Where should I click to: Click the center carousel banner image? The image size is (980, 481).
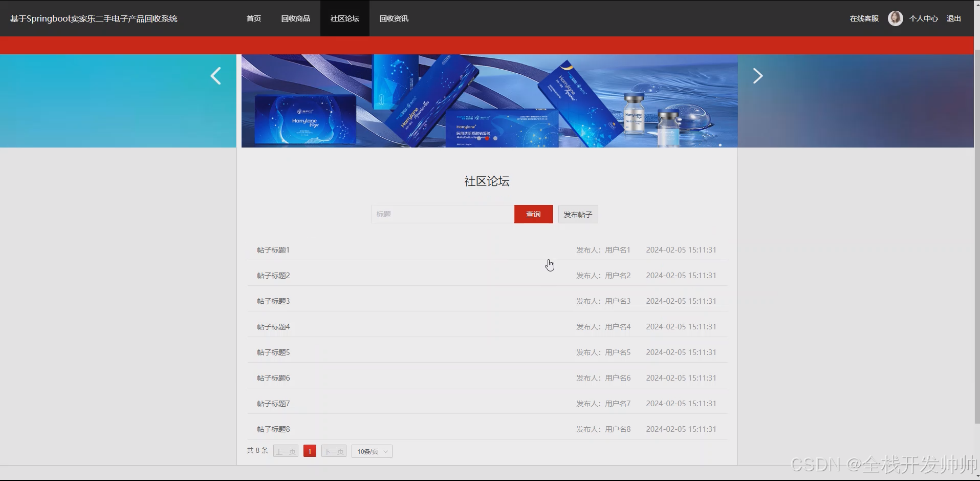pos(490,101)
